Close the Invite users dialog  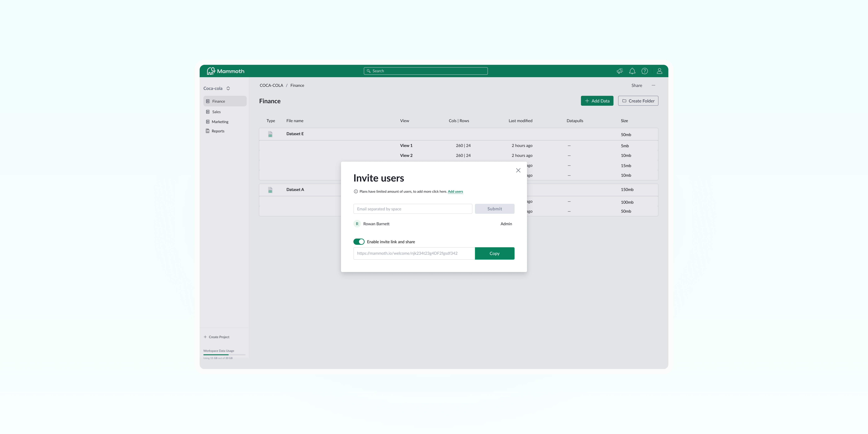tap(518, 170)
